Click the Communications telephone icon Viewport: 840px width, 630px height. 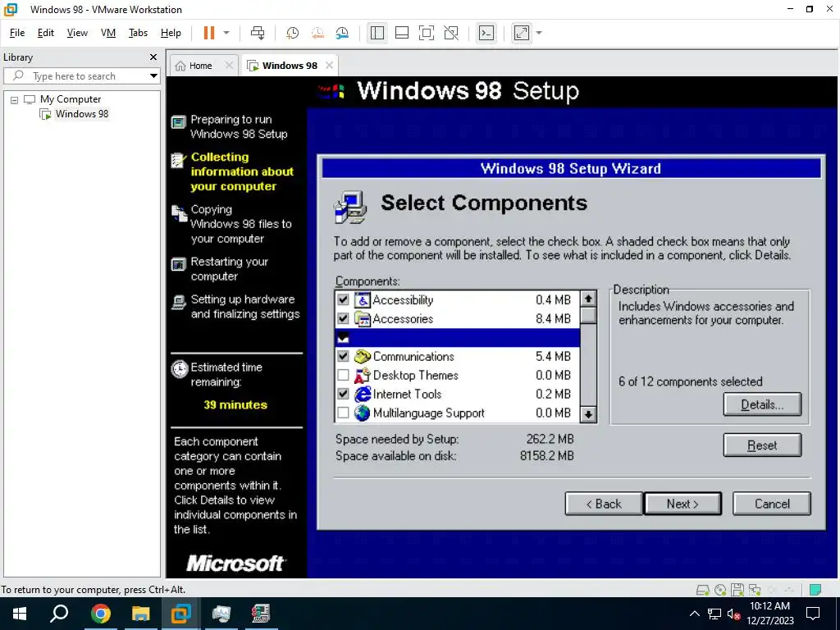pos(363,356)
